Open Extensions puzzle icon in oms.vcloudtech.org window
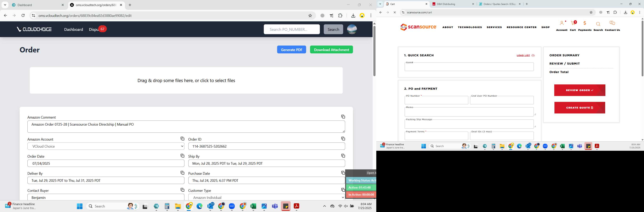644x212 pixels. (x=340, y=16)
